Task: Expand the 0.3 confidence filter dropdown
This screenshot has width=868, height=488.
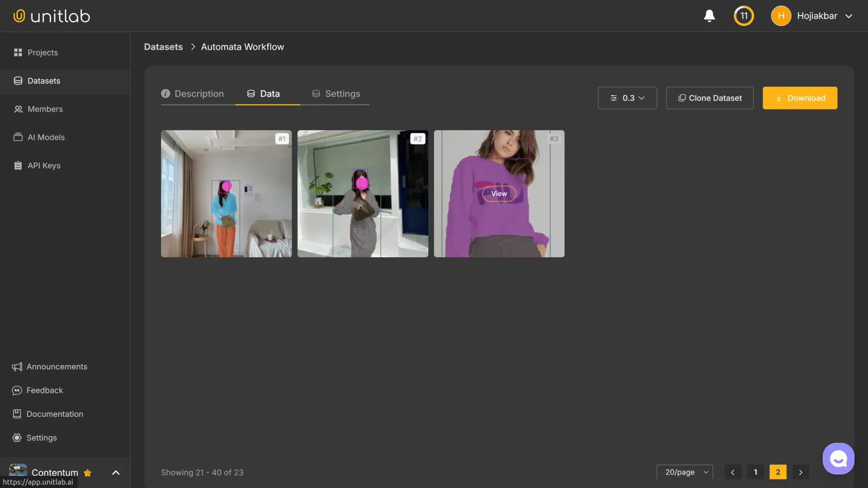Action: 627,98
